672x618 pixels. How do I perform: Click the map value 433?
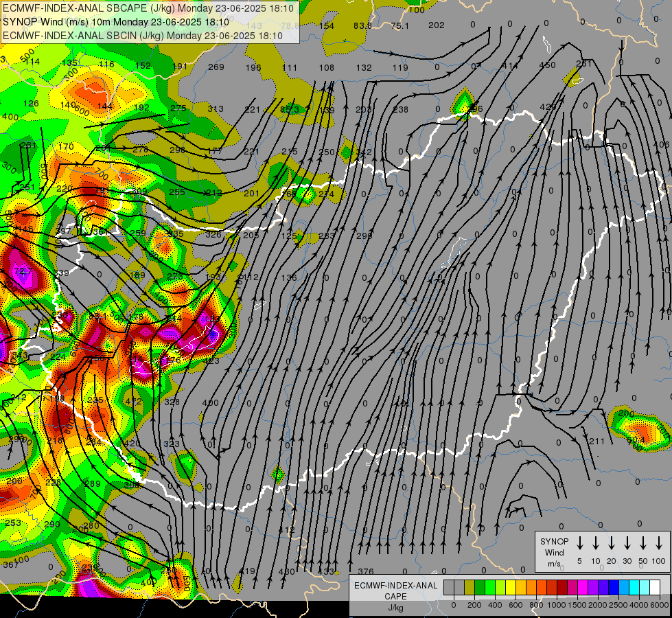point(326,571)
